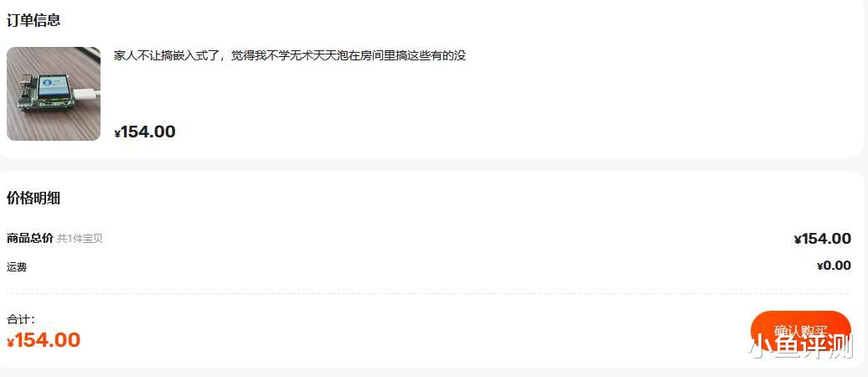Screen dimensions: 868x377
Task: Click the ¥0.00 shipping fee amount
Action: point(834,266)
